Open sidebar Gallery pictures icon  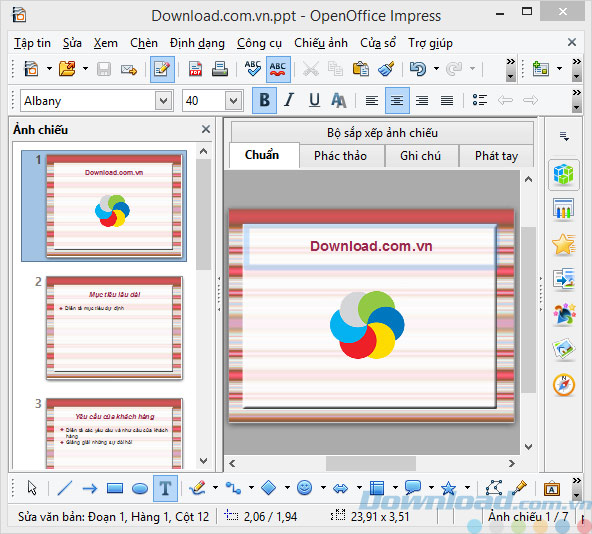564,349
